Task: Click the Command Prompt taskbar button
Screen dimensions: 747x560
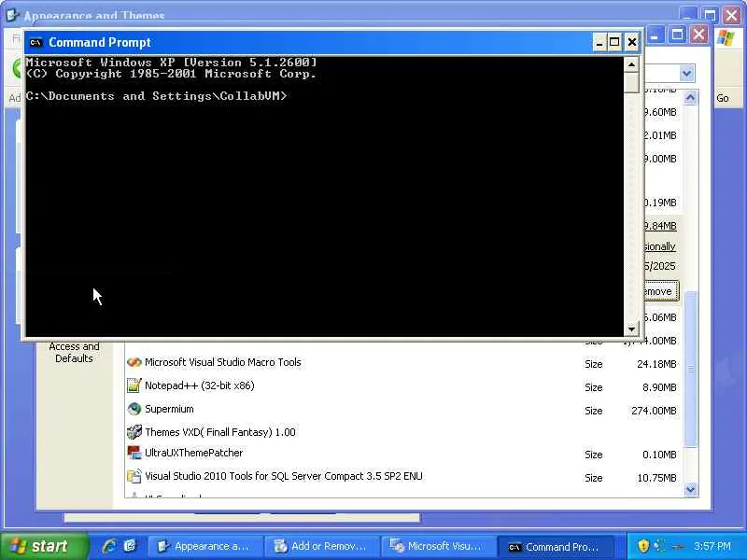Action: click(555, 547)
